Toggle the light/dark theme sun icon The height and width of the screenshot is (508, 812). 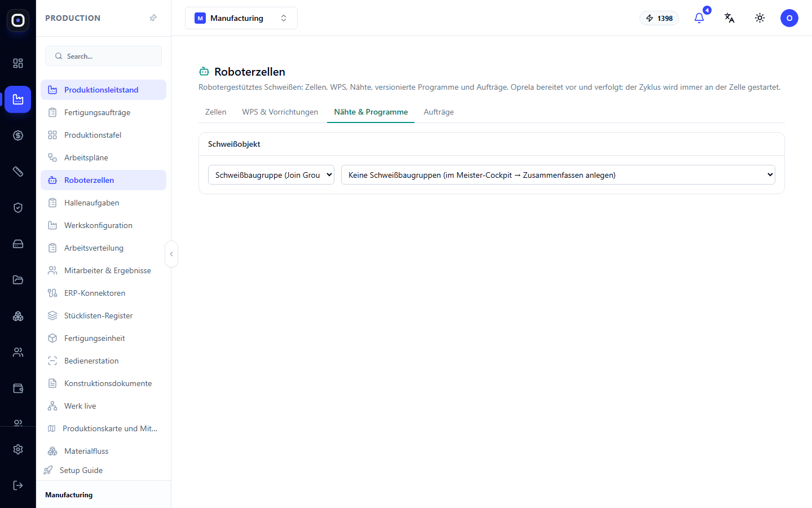click(x=760, y=18)
